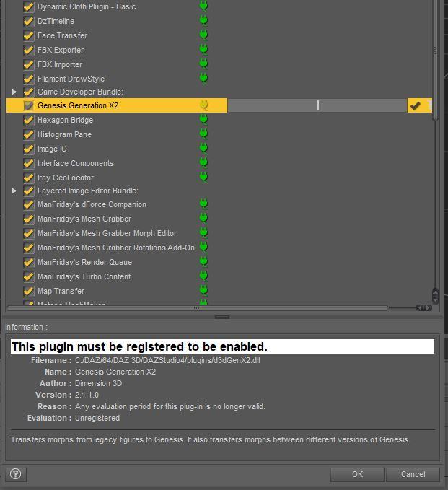Click the plug icon for ManFriday's dForce Companion
The image size is (448, 490).
coord(203,204)
